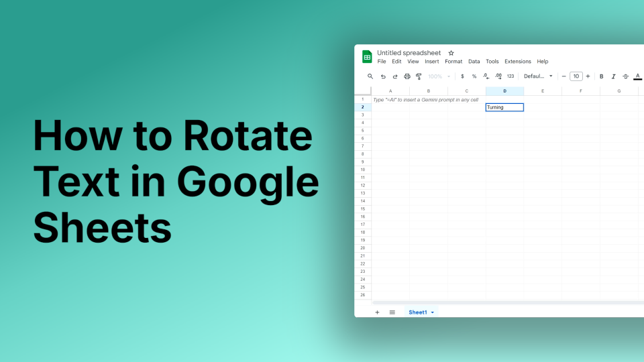Open the text color picker
Image resolution: width=644 pixels, height=362 pixels.
pos(637,76)
